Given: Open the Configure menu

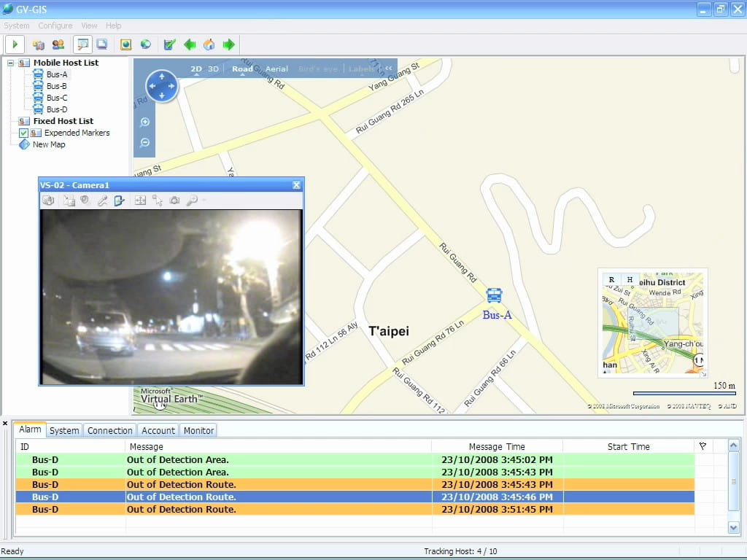Looking at the screenshot, I should point(55,26).
